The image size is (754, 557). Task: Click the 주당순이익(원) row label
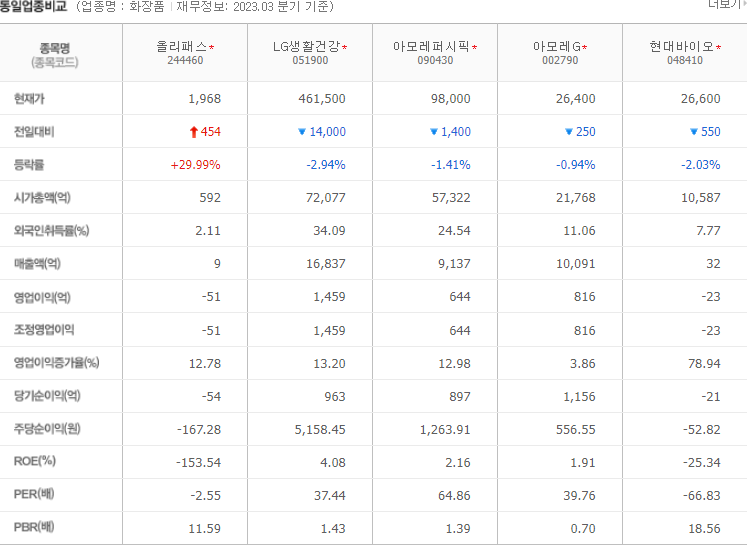pyautogui.click(x=47, y=429)
